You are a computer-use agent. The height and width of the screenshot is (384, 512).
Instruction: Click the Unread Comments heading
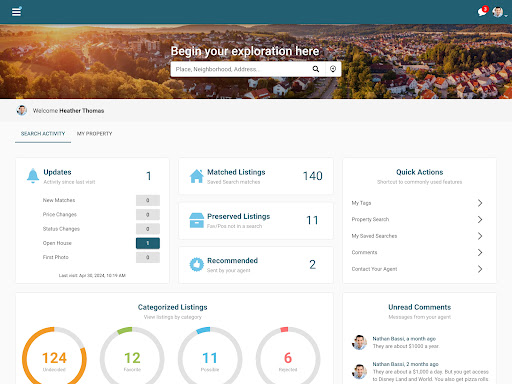(x=420, y=307)
